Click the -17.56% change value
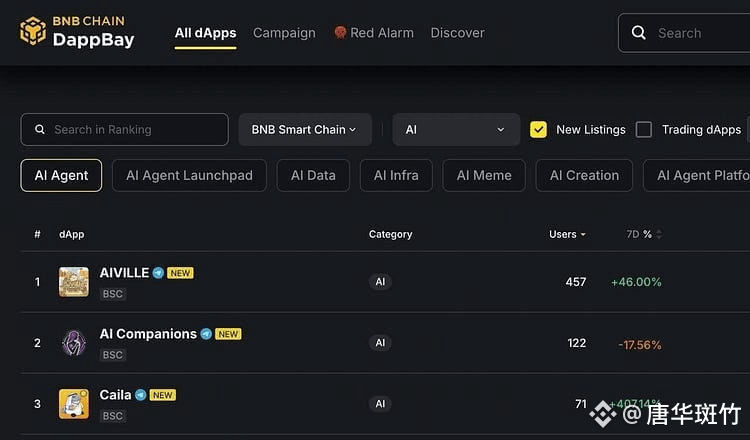Screen dimensions: 750x440 coord(640,344)
